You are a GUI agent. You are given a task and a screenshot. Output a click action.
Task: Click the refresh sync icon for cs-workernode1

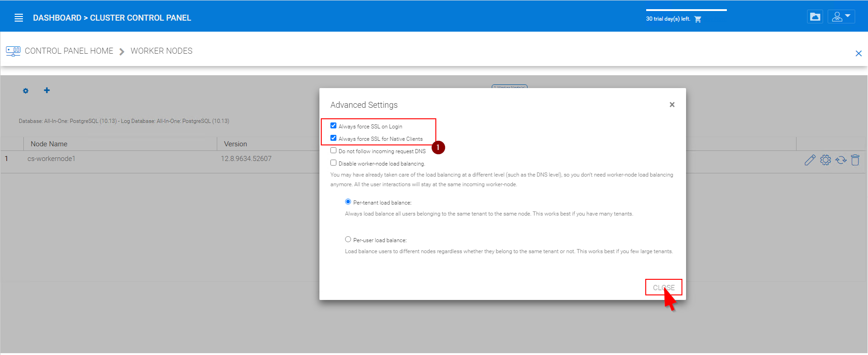point(841,160)
